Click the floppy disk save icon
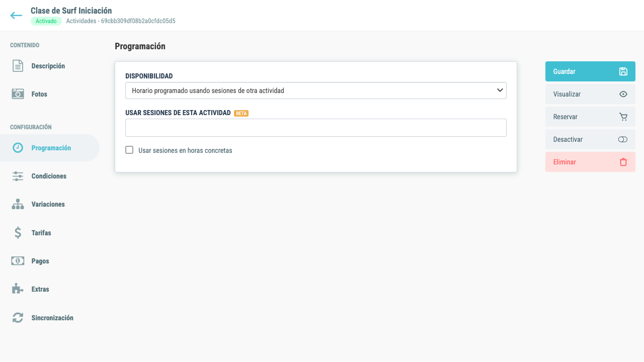Image resolution: width=644 pixels, height=362 pixels. click(623, 71)
